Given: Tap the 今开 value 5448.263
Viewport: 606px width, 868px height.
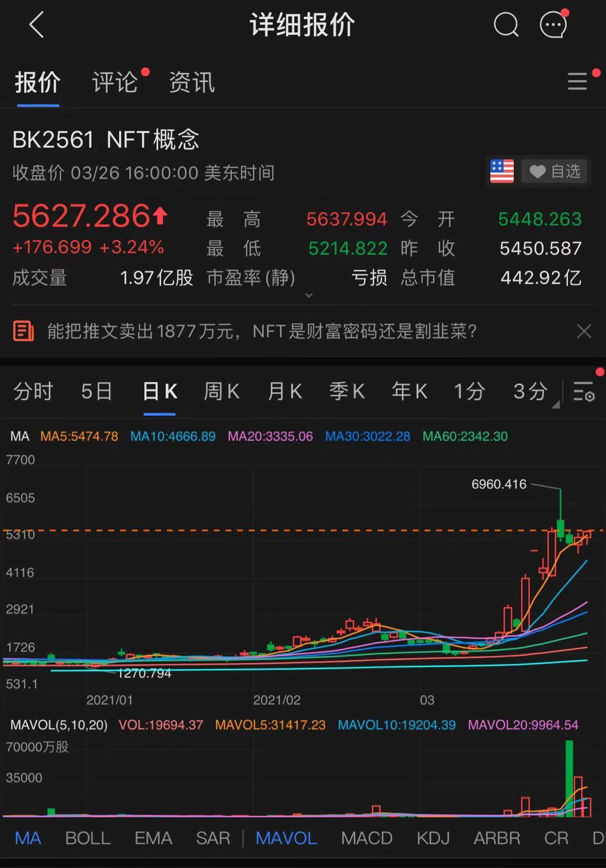Looking at the screenshot, I should point(540,219).
